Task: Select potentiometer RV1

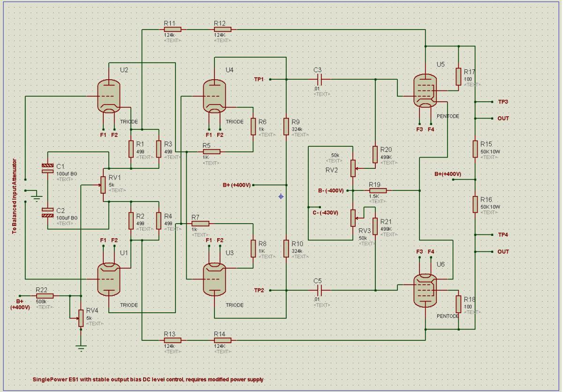Action: point(103,184)
